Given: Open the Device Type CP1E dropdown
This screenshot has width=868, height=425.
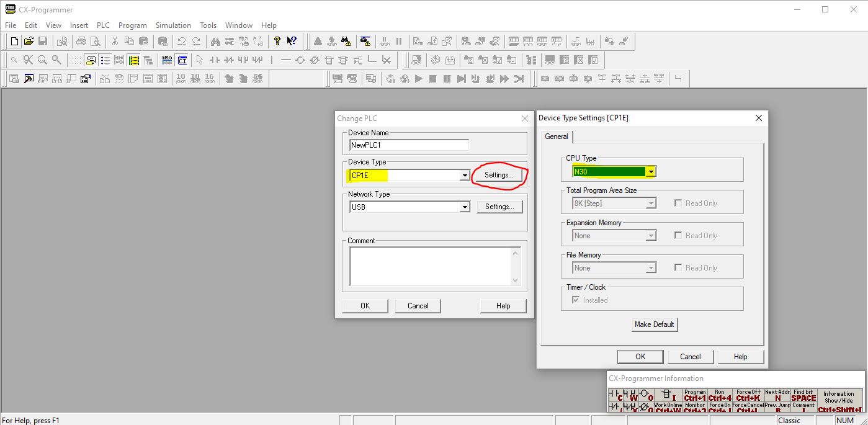Looking at the screenshot, I should (x=465, y=176).
